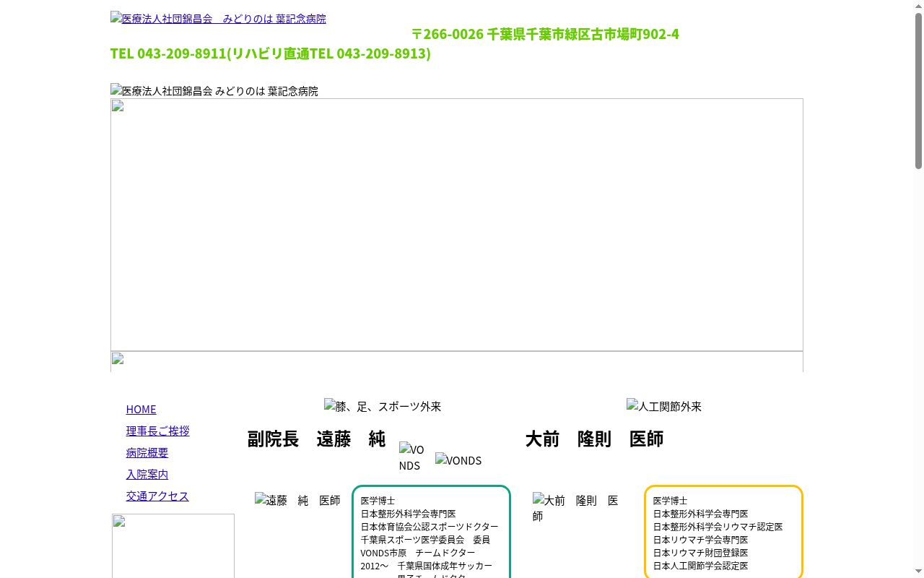This screenshot has height=578, width=924.
Task: Click 日本リウマチ学会専門医 text
Action: coord(701,540)
